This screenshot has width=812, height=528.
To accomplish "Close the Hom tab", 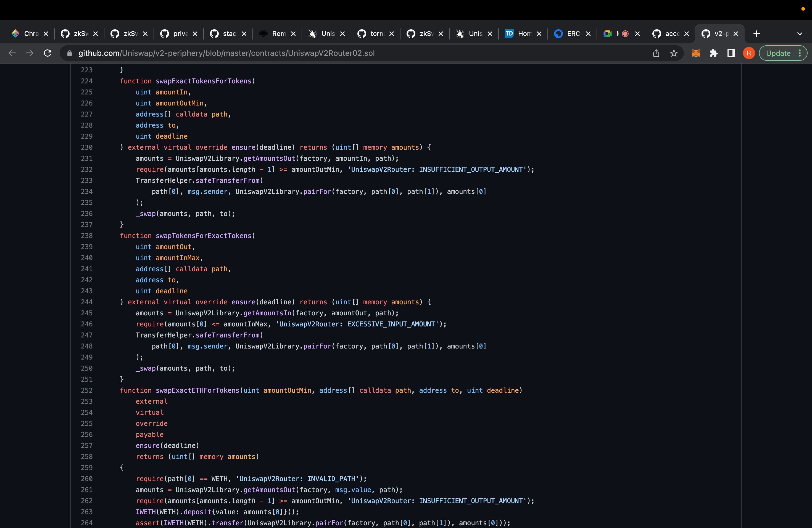I will tap(539, 34).
